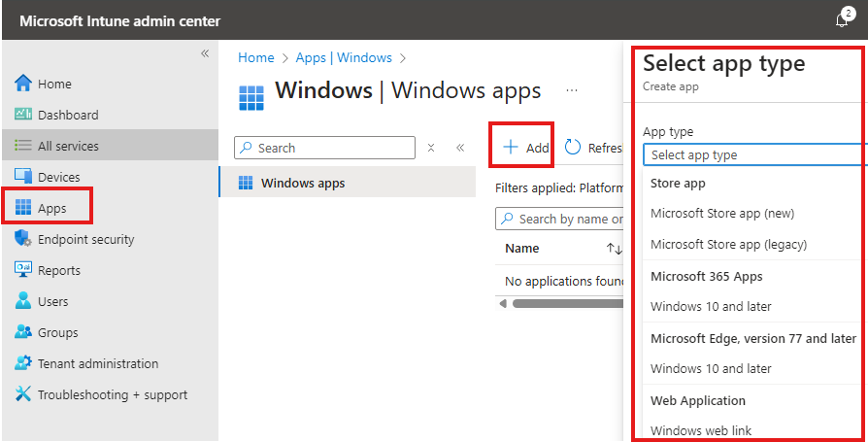Click the Store app group heading
The width and height of the screenshot is (868, 442).
678,184
